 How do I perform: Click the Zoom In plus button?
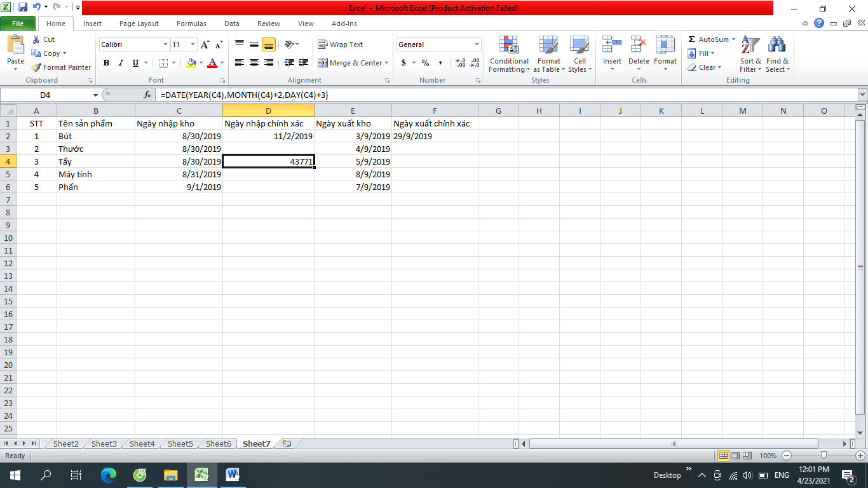(860, 456)
